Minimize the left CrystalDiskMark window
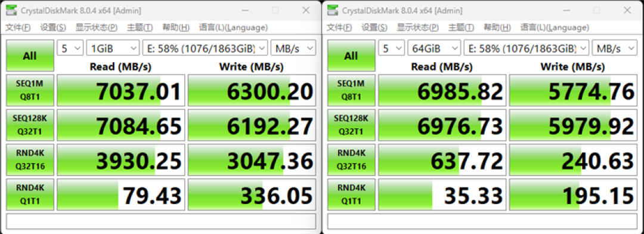Screen dimensions: 644x234 245,10
